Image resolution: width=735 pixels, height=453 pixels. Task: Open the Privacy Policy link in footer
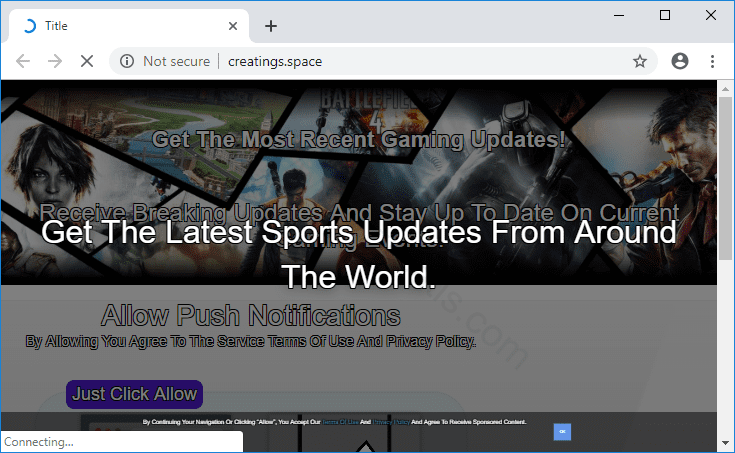391,423
